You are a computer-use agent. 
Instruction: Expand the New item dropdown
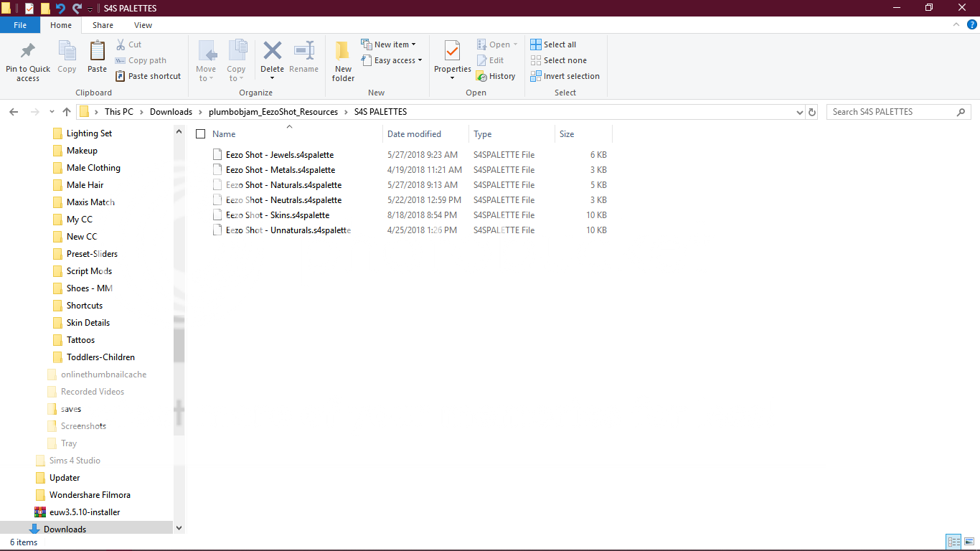(x=388, y=44)
